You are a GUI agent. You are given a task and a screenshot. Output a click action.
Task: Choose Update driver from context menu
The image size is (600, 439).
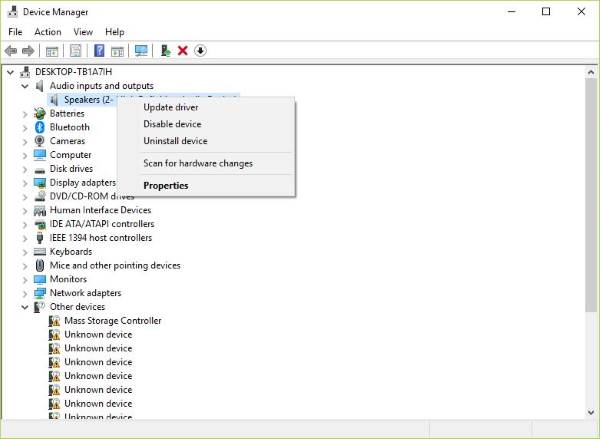point(206,107)
